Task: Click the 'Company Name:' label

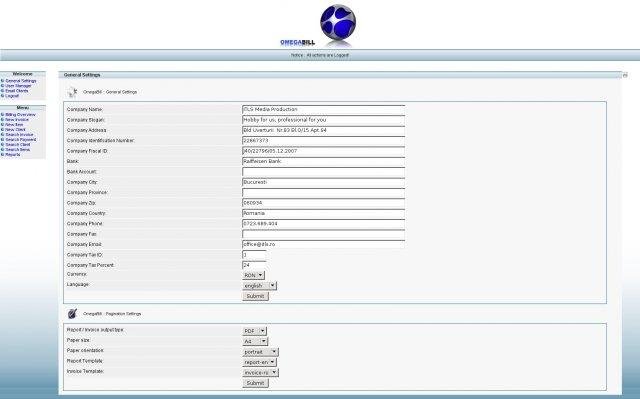Action: [x=85, y=109]
